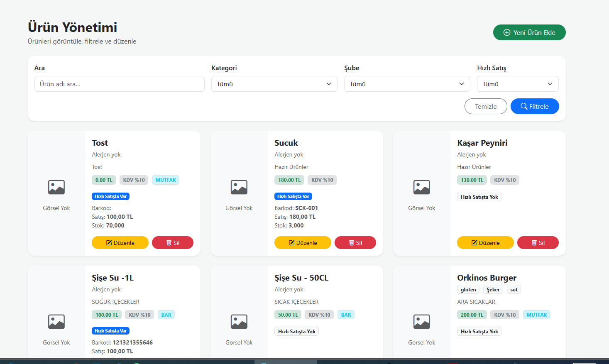Click the Şişe Su - 50CL image placeholder

click(239, 322)
